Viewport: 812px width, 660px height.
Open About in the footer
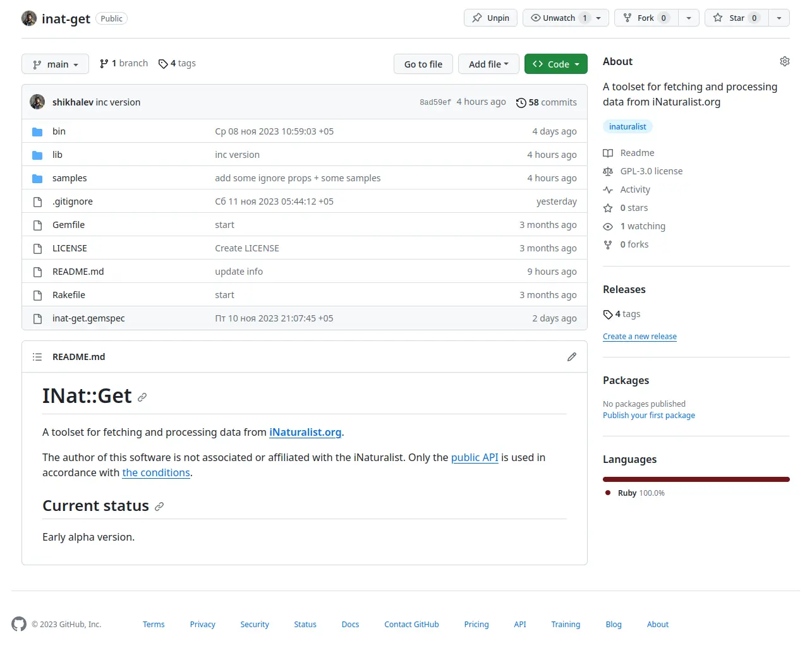point(658,624)
